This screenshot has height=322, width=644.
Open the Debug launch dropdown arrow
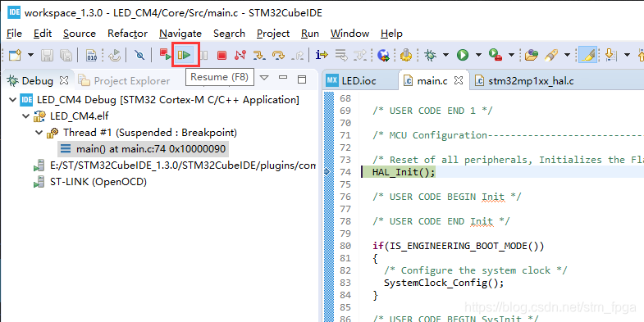tap(445, 55)
